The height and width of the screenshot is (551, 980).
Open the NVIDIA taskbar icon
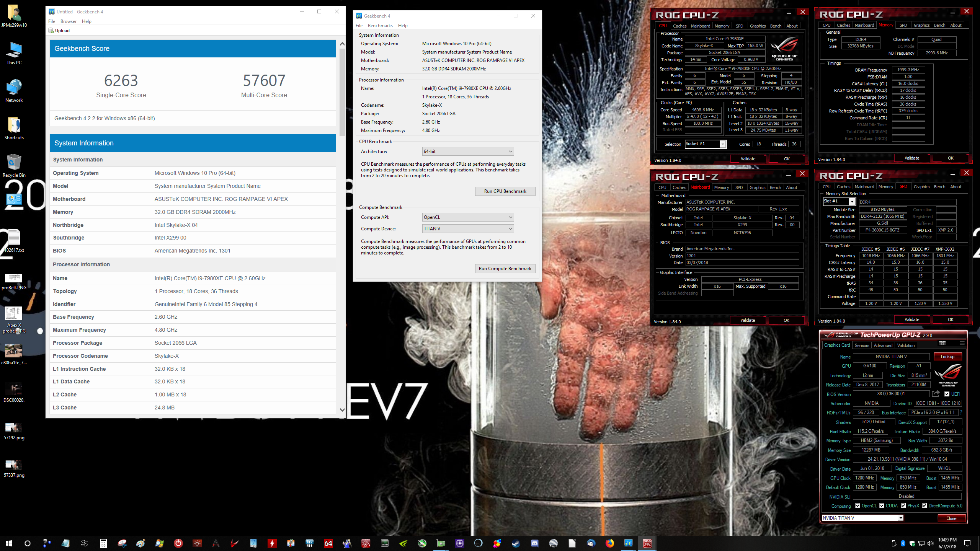click(x=403, y=543)
